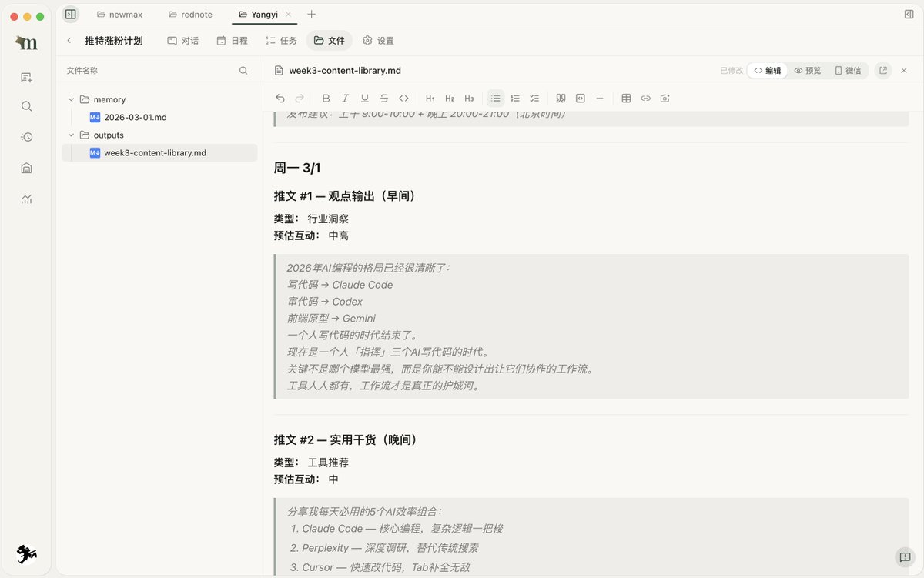Viewport: 924px width, 578px height.
Task: Undo the last edit
Action: click(280, 99)
